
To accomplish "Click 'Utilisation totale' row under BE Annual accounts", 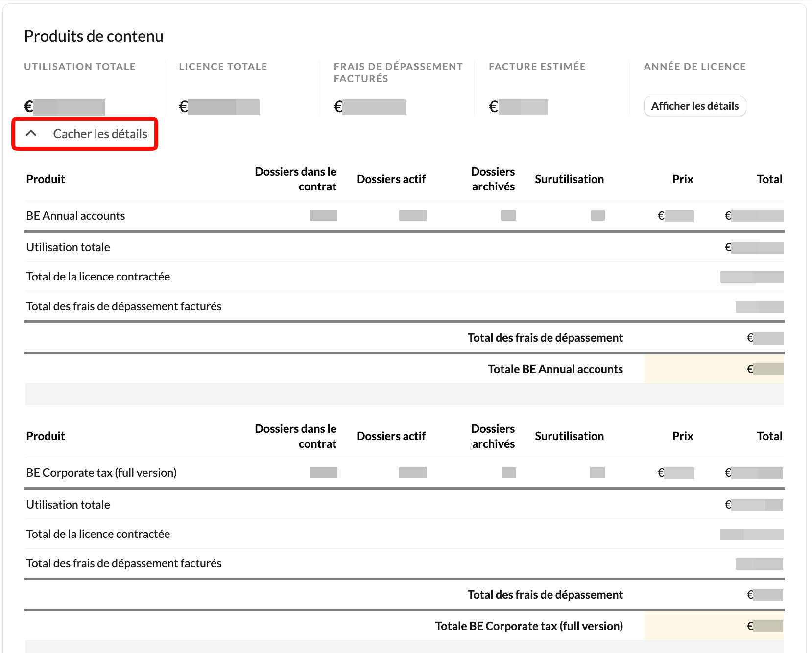I will [404, 247].
